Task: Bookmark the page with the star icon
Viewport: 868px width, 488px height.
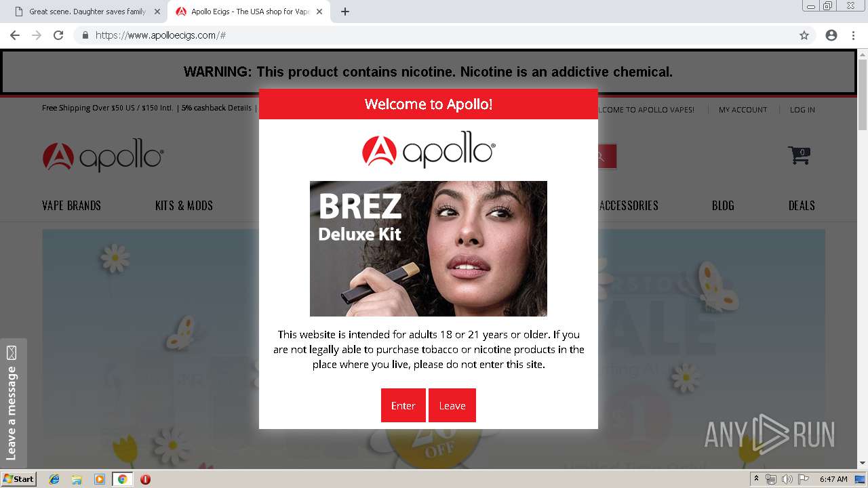Action: (804, 35)
